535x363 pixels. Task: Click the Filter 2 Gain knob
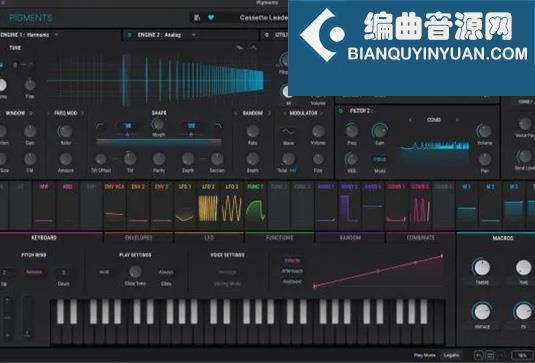click(380, 131)
